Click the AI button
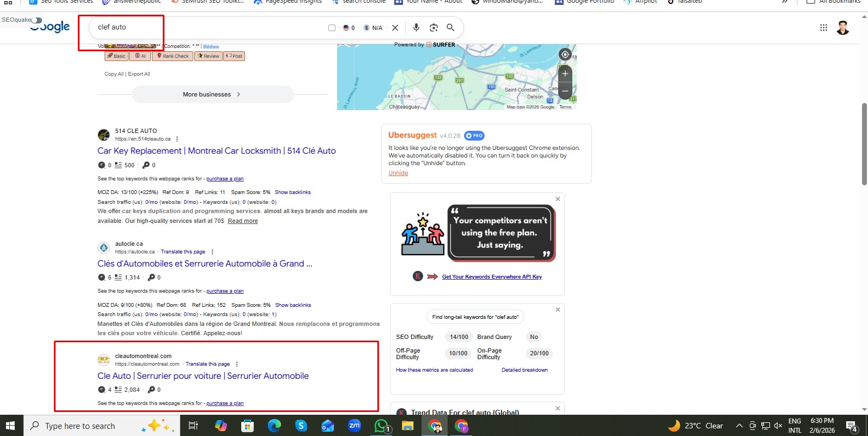Image resolution: width=868 pixels, height=436 pixels. coord(140,56)
